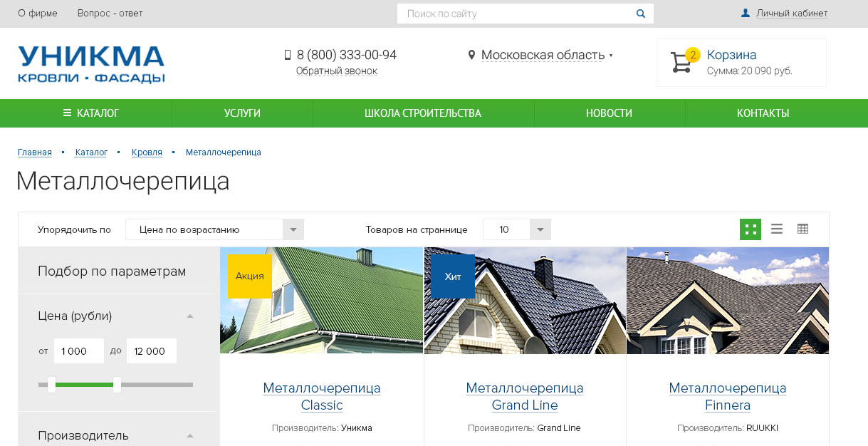Viewport: 868px width, 446px height.
Task: Click the Обратный звонок link
Action: [x=337, y=71]
